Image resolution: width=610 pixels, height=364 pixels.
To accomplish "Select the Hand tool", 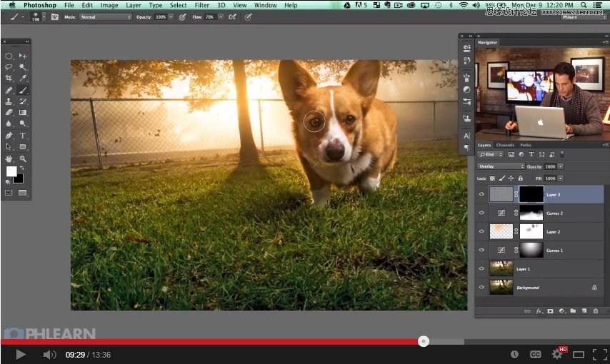I will (9, 158).
